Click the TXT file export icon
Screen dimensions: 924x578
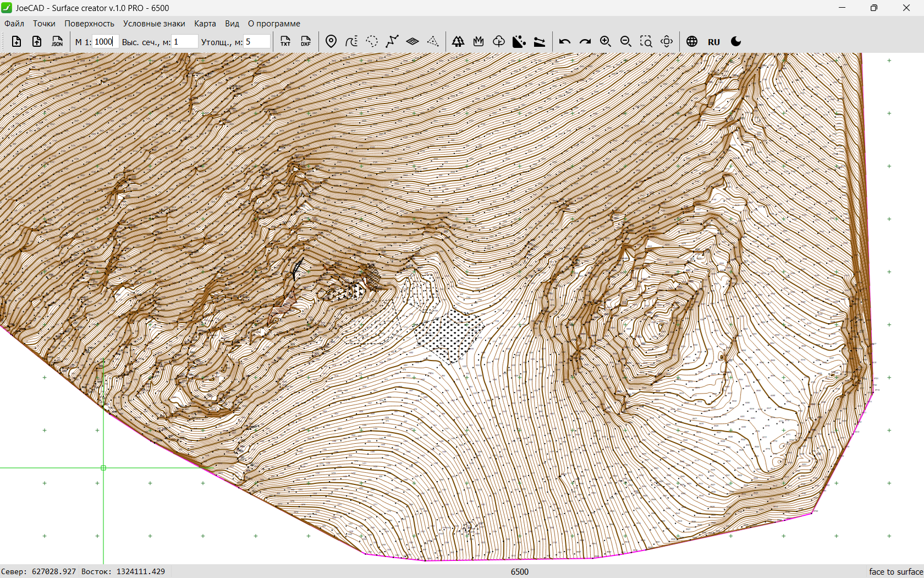[x=285, y=41]
